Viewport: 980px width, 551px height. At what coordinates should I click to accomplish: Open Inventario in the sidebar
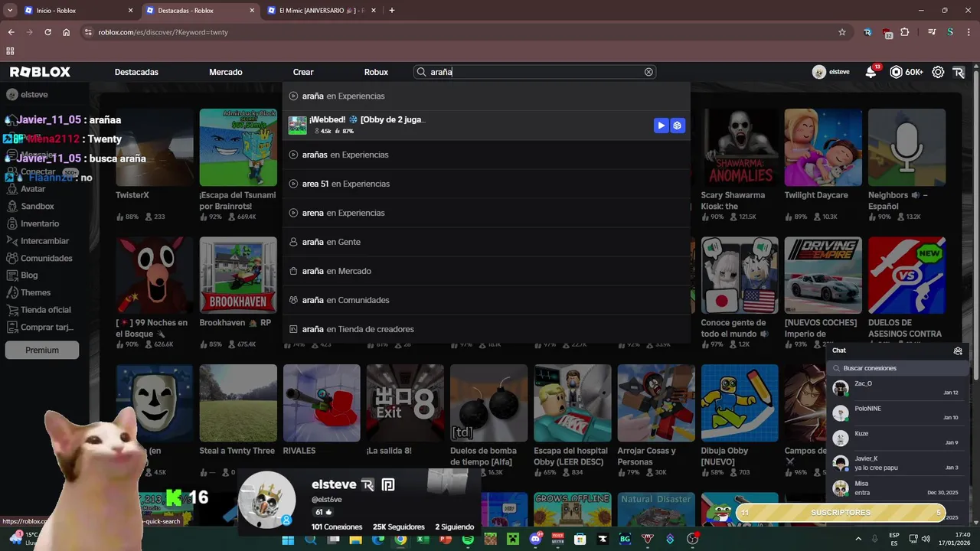(x=40, y=223)
